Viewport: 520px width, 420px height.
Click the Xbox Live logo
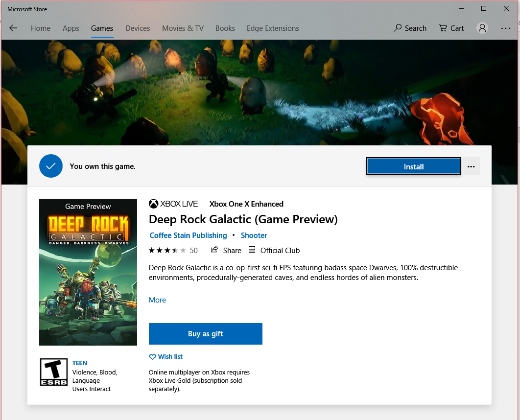173,204
